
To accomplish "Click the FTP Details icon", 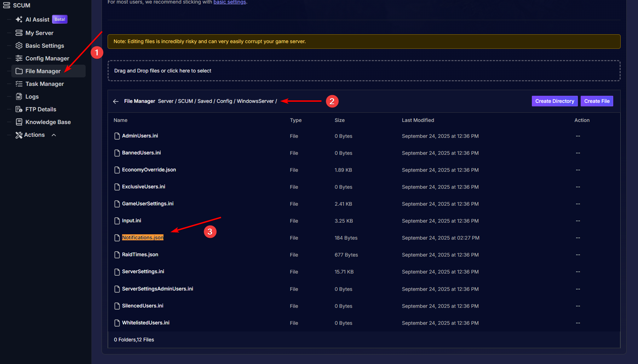I will [x=19, y=109].
